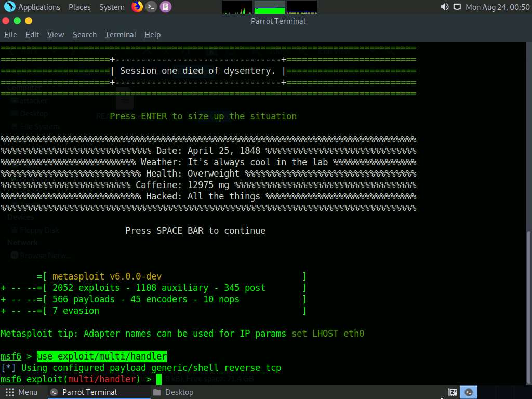
Task: Click the '2052 exploits' statistics line
Action: (x=159, y=288)
